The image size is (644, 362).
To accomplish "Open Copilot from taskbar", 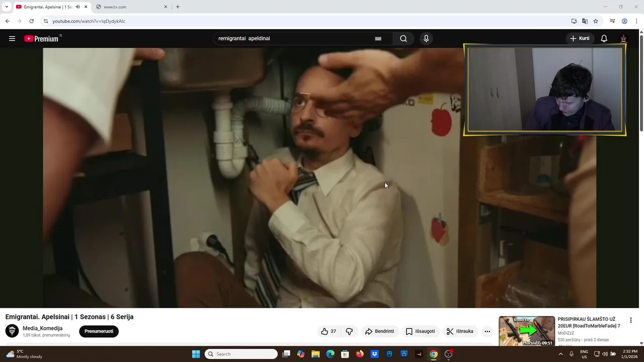I will coord(301,354).
